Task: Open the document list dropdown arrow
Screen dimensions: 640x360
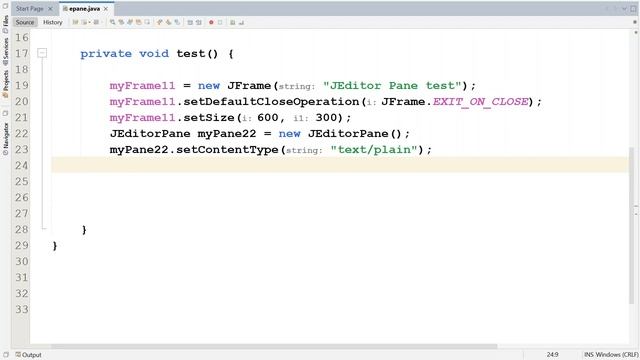Action: click(x=624, y=9)
